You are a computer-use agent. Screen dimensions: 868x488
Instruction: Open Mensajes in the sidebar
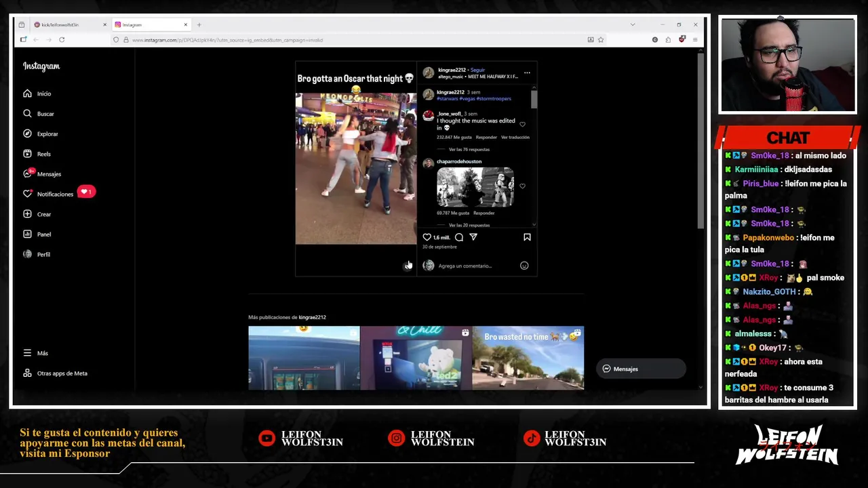pyautogui.click(x=41, y=174)
